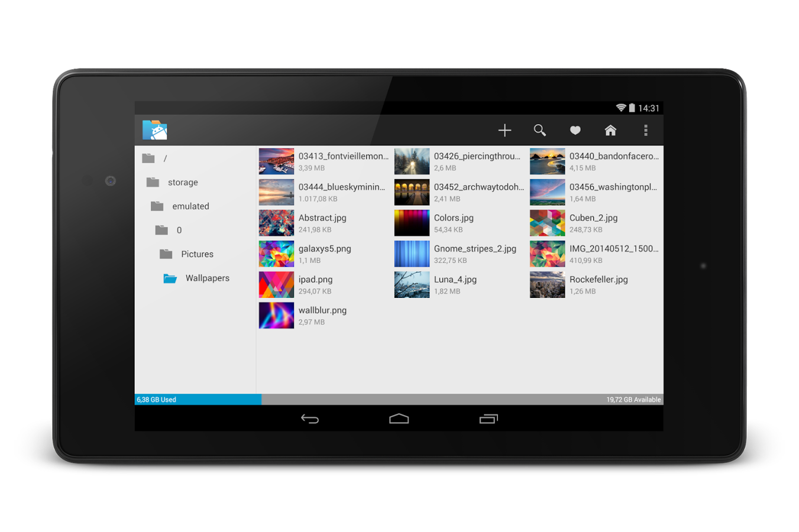This screenshot has height=532, width=799.
Task: Open thumbnail of 03440_bandonfacero image
Action: coord(547,161)
